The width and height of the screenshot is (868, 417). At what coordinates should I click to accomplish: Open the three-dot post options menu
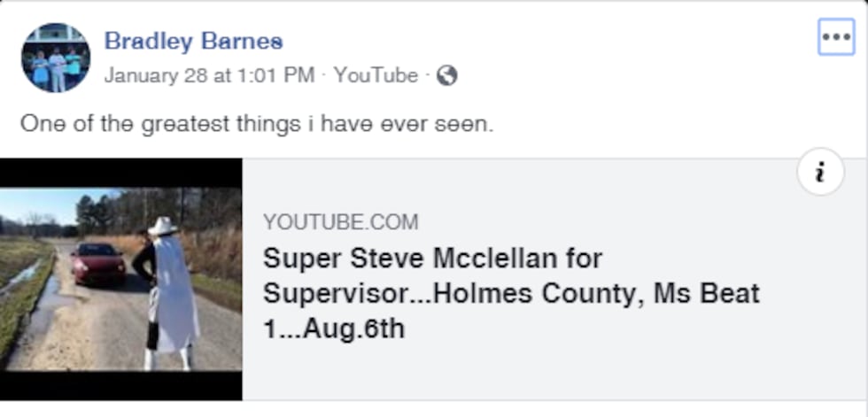pyautogui.click(x=835, y=36)
